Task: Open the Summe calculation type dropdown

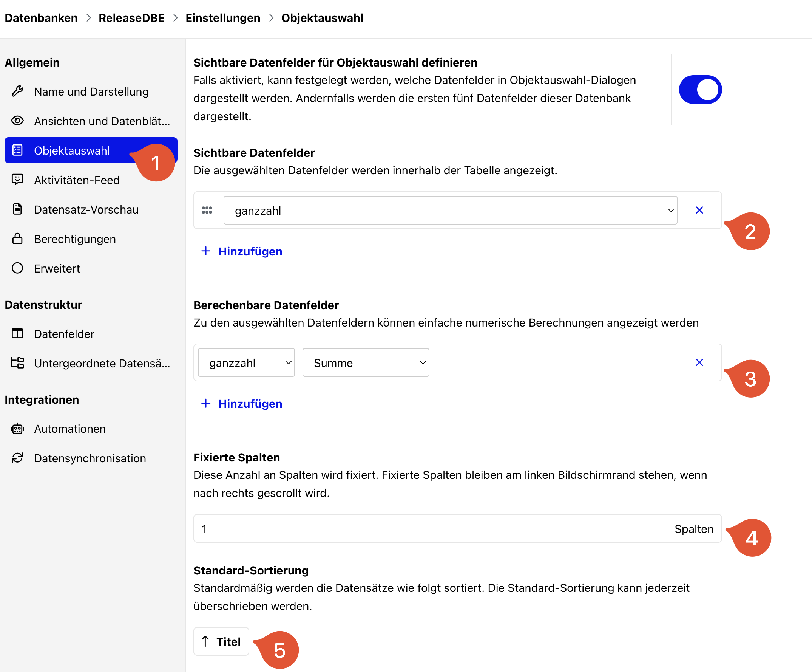Action: pos(366,362)
